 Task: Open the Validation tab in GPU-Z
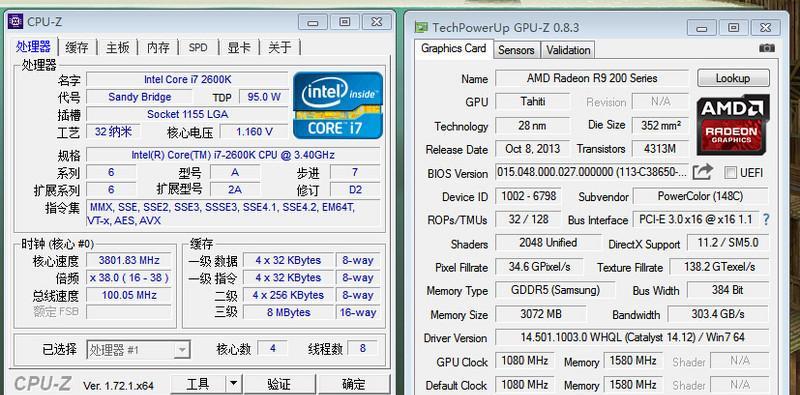568,50
